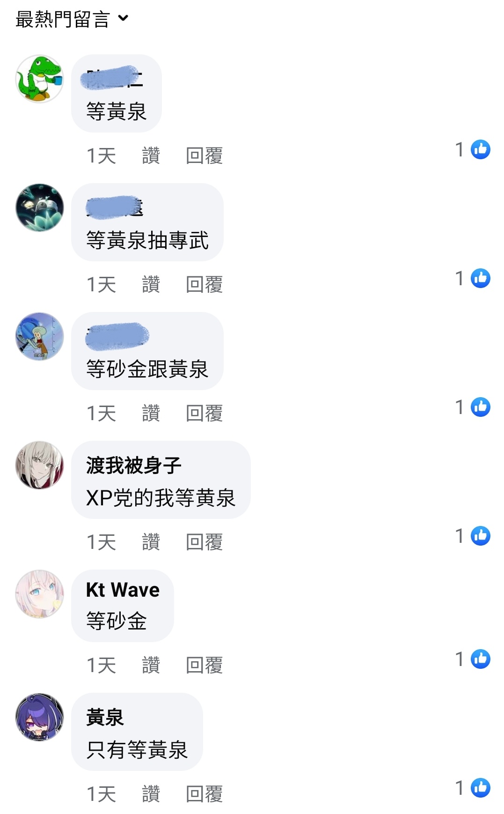Open the Squidward avatar profile
The height and width of the screenshot is (814, 504).
(x=39, y=336)
